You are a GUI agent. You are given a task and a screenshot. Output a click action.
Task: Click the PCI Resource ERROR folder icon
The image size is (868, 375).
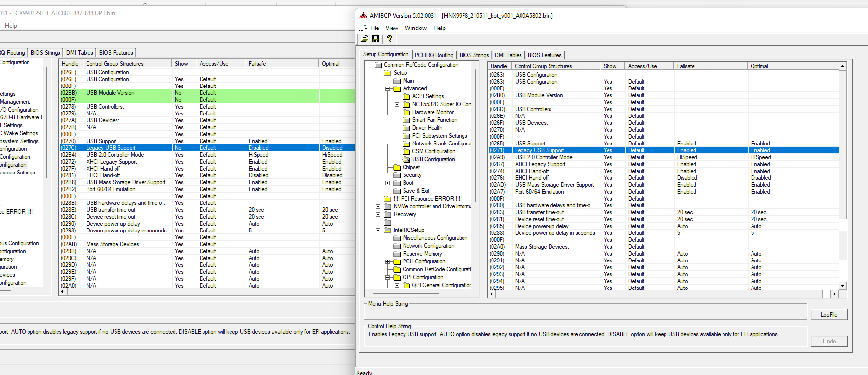pyautogui.click(x=388, y=199)
